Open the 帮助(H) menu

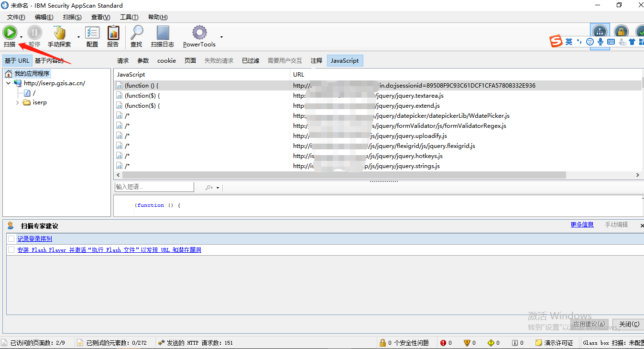pos(158,17)
